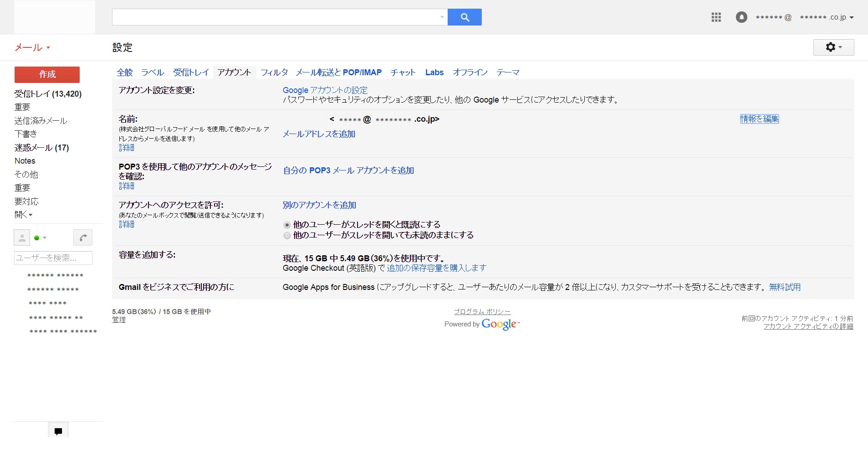Click 詳細 link under アカウントへのアクセスを許可

(x=127, y=224)
